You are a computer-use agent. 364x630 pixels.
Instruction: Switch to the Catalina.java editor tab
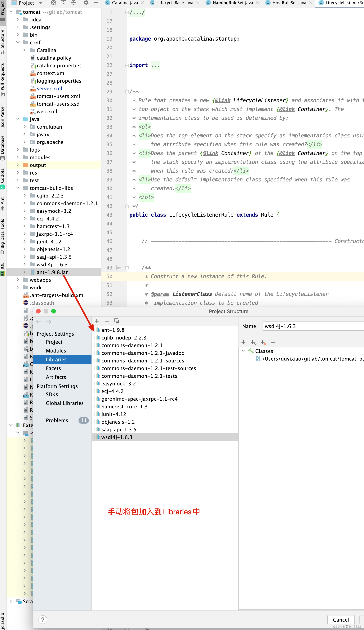click(x=125, y=3)
